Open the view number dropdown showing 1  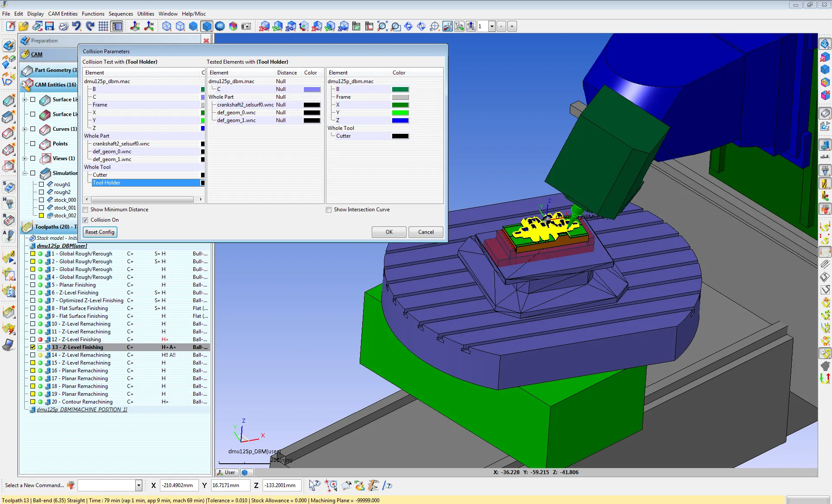click(x=492, y=26)
